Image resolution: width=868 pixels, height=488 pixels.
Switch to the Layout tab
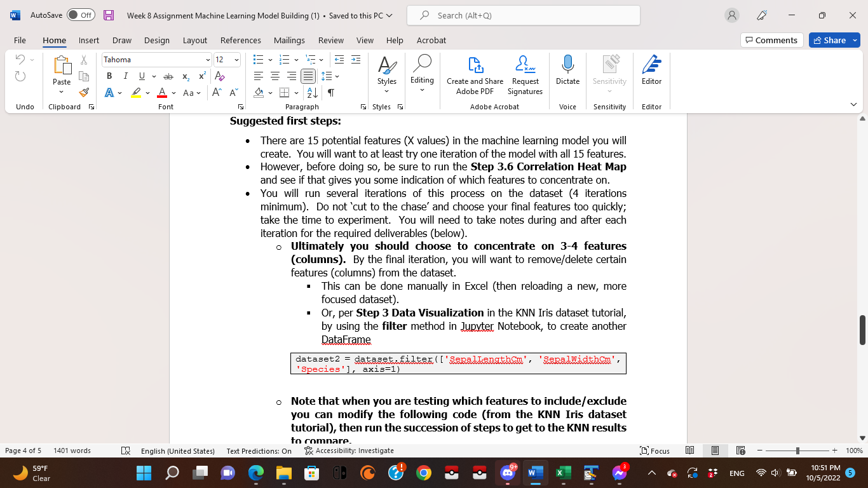point(195,40)
